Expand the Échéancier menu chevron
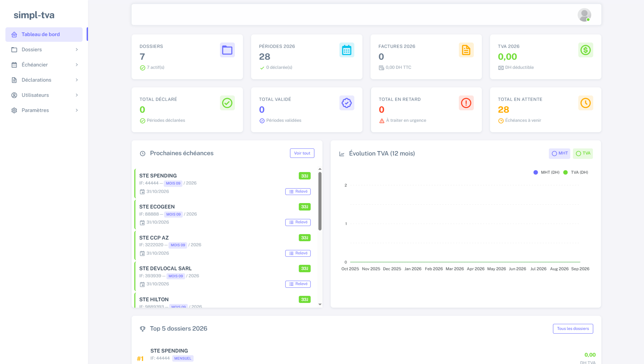This screenshot has width=644, height=364. pyautogui.click(x=77, y=65)
